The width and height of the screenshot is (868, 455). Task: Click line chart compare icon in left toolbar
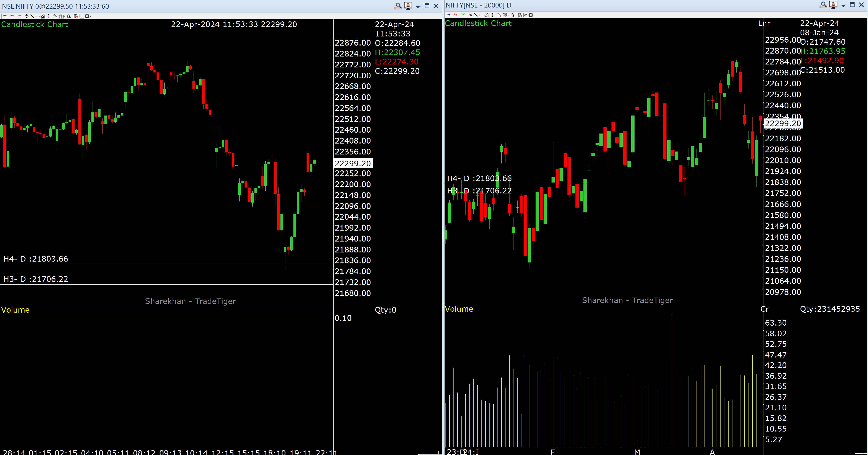tap(82, 16)
